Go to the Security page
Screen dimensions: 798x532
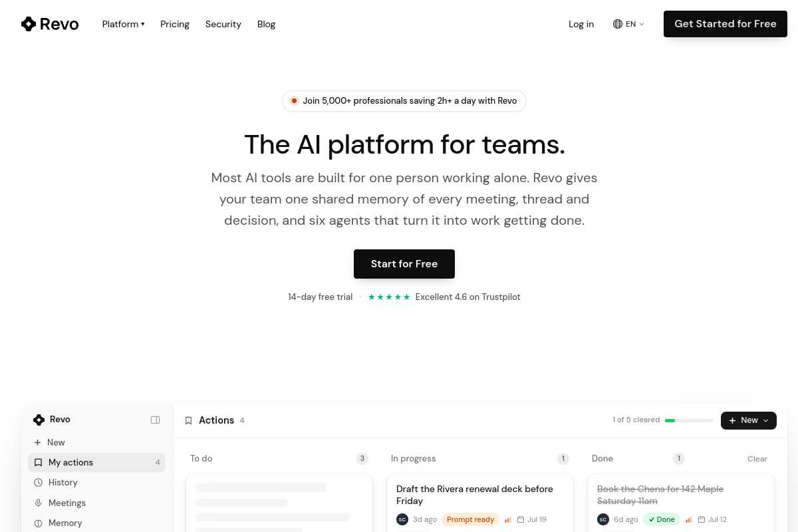coord(223,24)
